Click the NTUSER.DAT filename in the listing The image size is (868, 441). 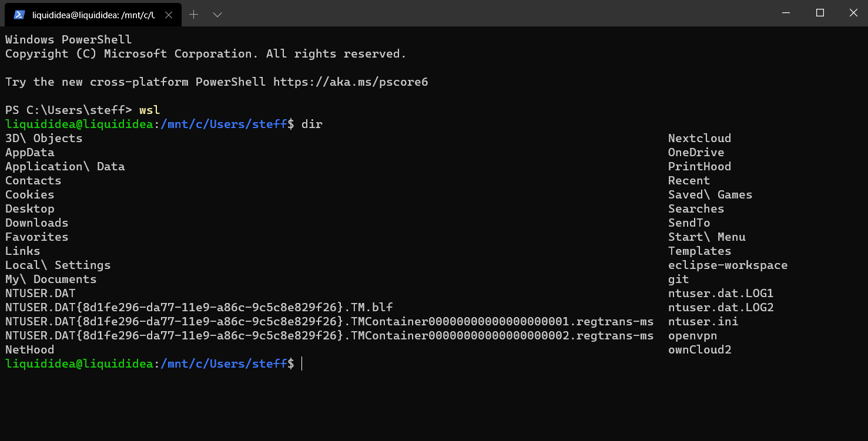tap(40, 293)
